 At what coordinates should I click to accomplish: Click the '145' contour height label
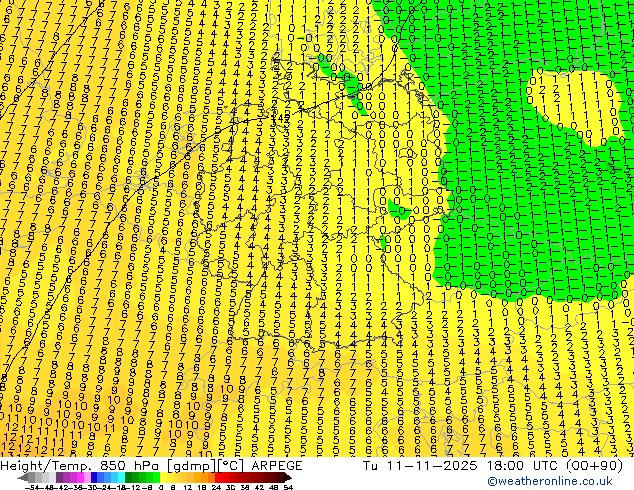(282, 118)
